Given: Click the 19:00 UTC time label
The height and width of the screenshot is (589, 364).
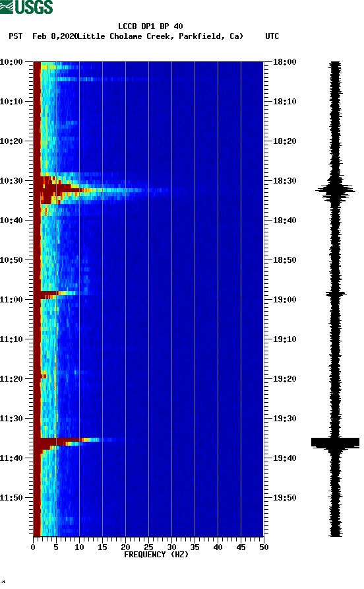Looking at the screenshot, I should [x=285, y=300].
